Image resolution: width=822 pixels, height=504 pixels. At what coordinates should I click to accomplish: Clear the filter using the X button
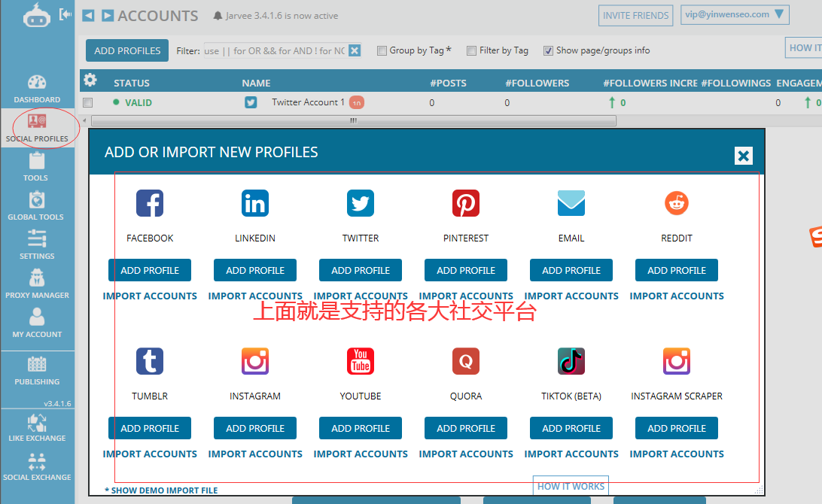(x=354, y=50)
